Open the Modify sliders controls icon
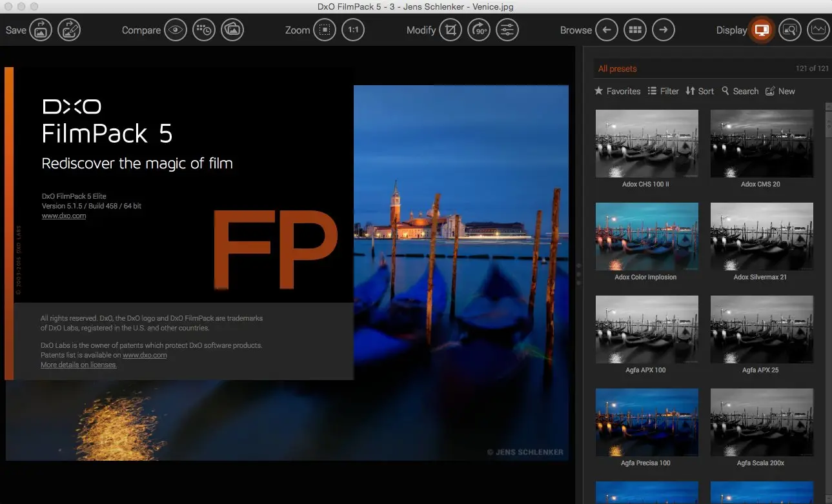The image size is (832, 504). [x=507, y=30]
